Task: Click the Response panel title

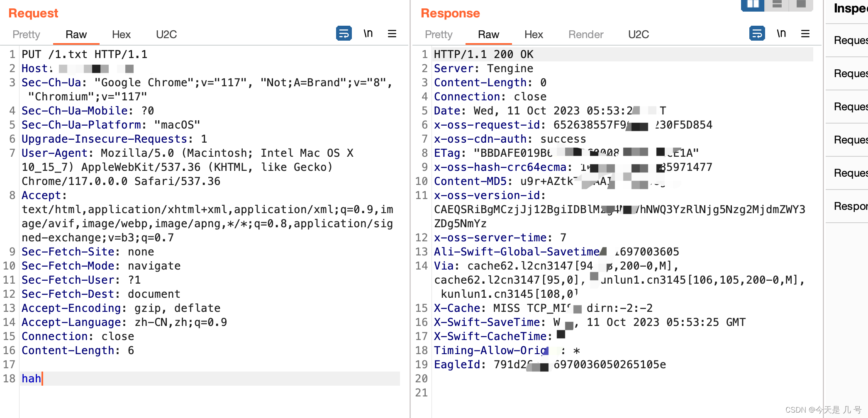Action: (450, 13)
